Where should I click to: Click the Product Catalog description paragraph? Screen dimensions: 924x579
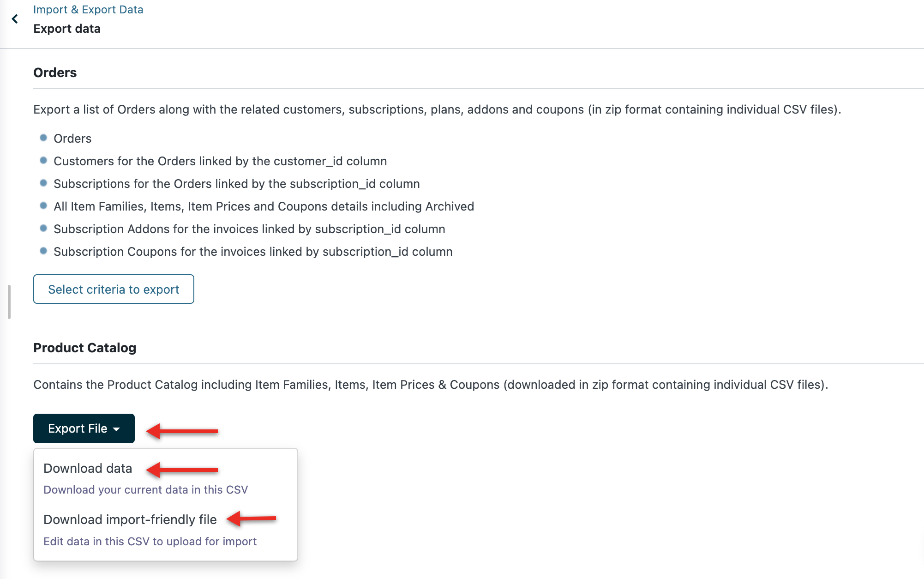(430, 385)
